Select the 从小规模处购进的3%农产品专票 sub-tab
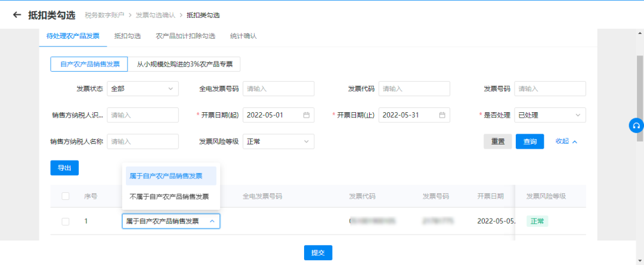This screenshot has height=265, width=644. pyautogui.click(x=184, y=64)
